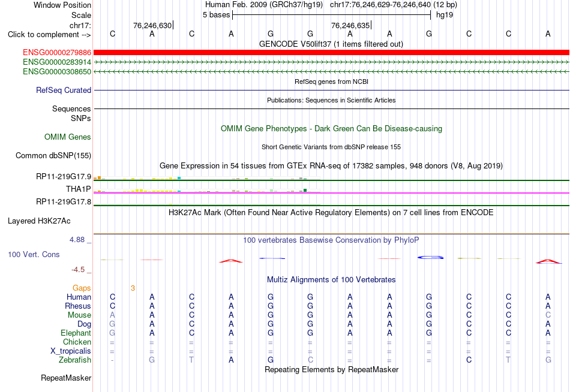Image resolution: width=570 pixels, height=392 pixels.
Task: Click the red ENSG00000279886 gene bar
Action: (x=331, y=53)
